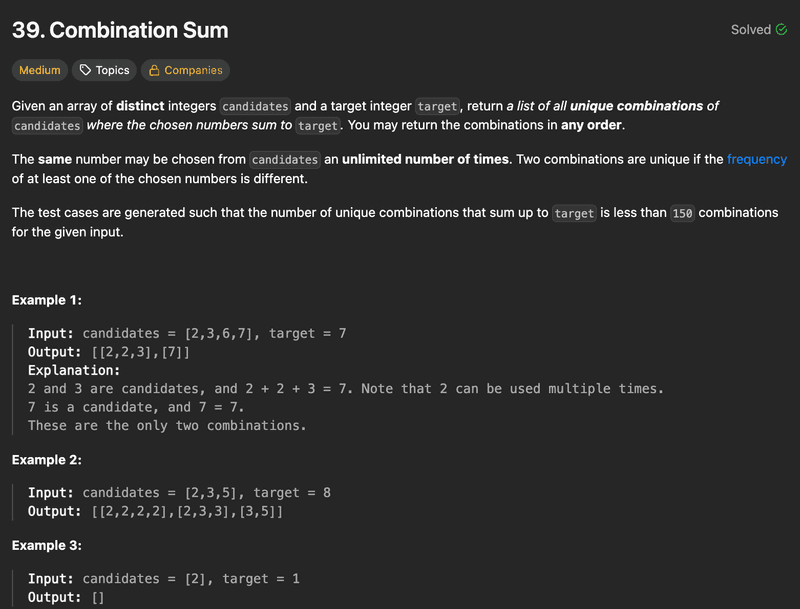Screen dimensions: 800x609
Task: Open the locked Companies section
Action: (185, 70)
